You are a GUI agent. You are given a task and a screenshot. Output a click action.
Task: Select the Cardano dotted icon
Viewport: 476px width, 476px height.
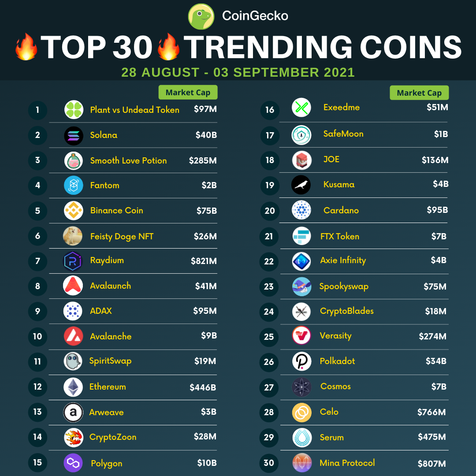coord(301,210)
